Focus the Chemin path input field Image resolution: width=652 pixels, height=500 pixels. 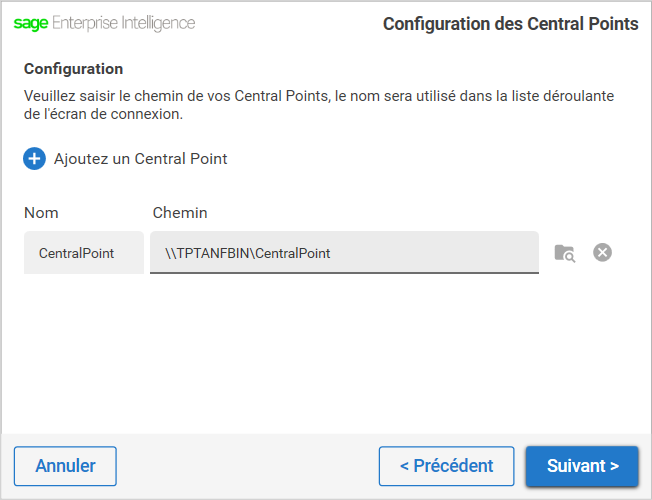coord(344,252)
